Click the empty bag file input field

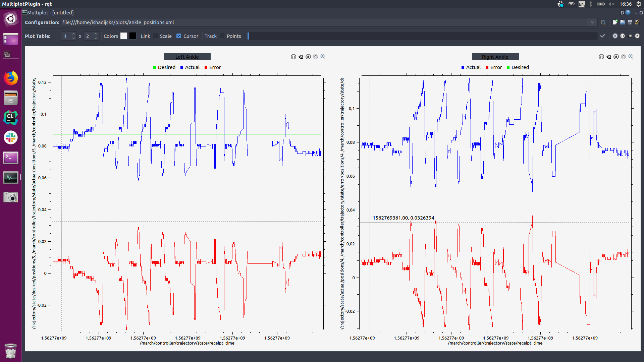[x=422, y=36]
